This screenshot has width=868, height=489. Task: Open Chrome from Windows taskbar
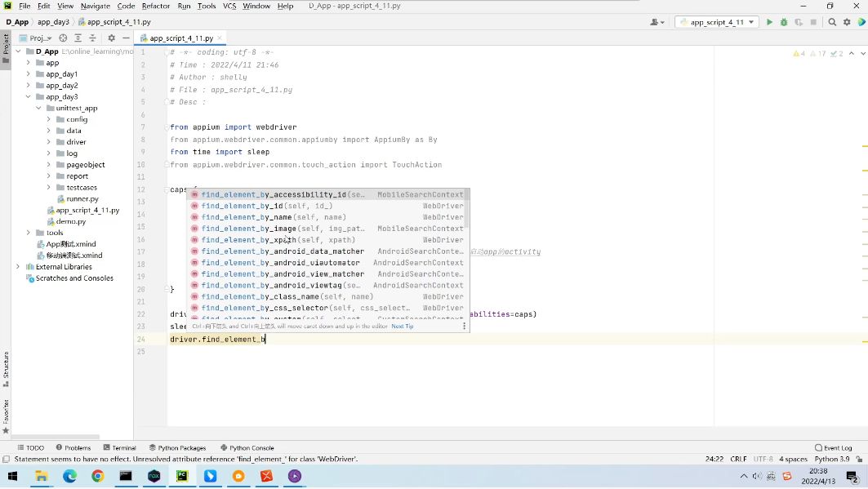tap(98, 476)
